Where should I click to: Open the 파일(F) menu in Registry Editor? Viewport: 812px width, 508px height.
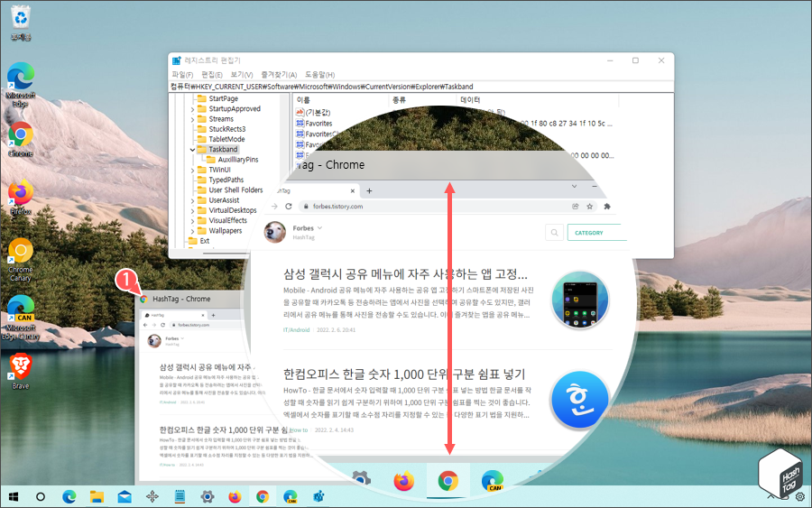coord(182,75)
